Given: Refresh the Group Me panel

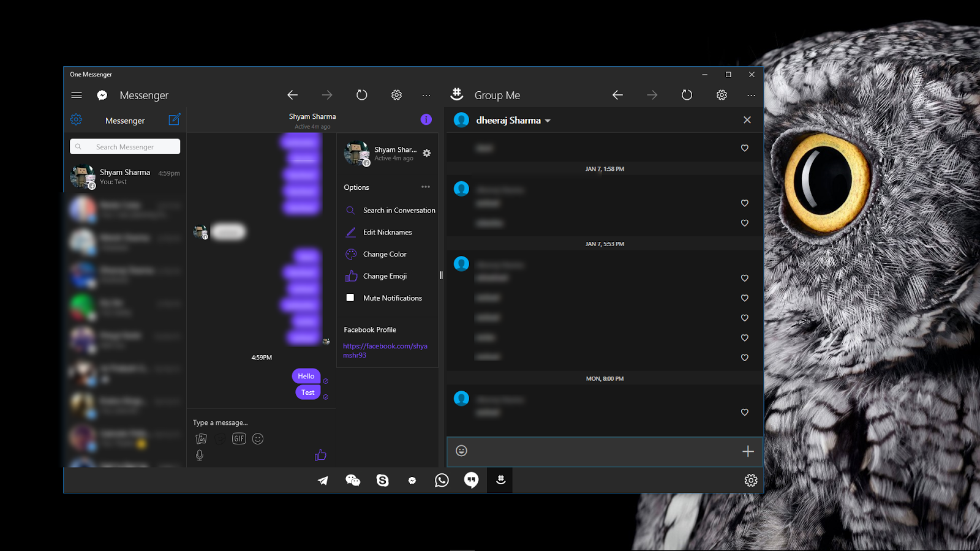Looking at the screenshot, I should click(687, 95).
